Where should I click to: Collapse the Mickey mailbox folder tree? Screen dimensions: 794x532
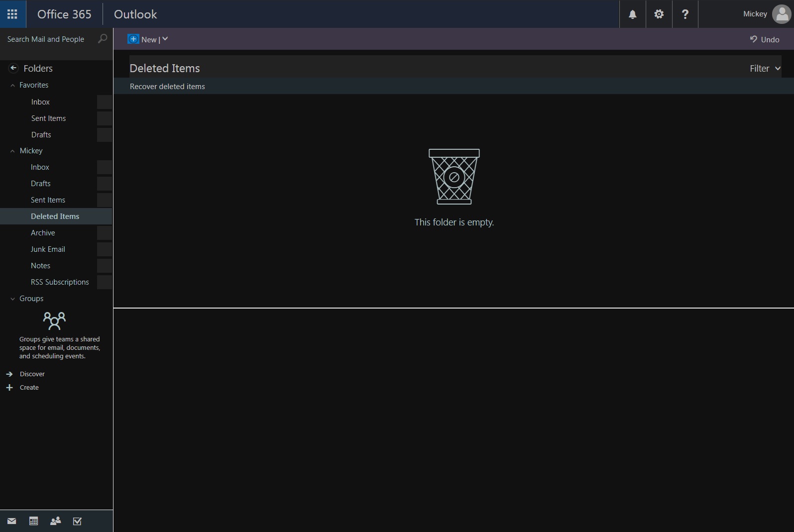tap(12, 151)
